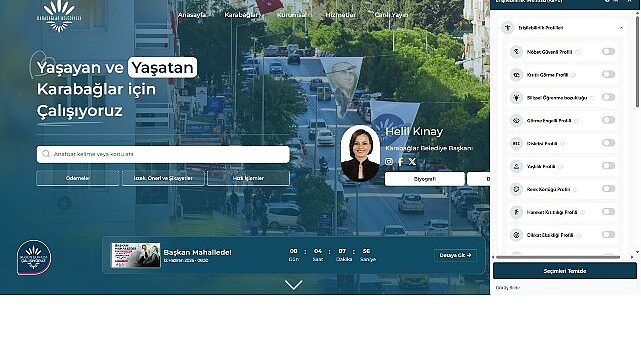The image size is (641, 360).
Task: Click the lightbulb icon for Bilişsel Öğrenme bozukluğu
Action: coord(516,98)
